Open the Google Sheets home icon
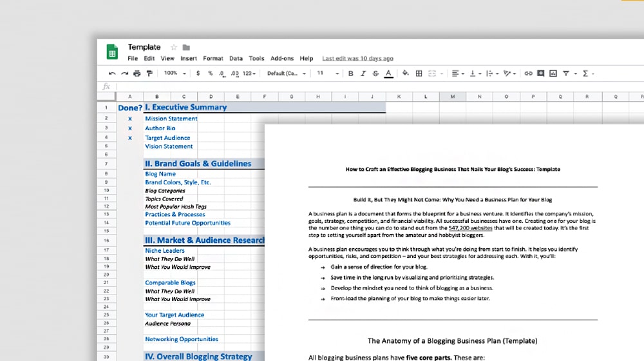644x361 pixels. point(111,52)
